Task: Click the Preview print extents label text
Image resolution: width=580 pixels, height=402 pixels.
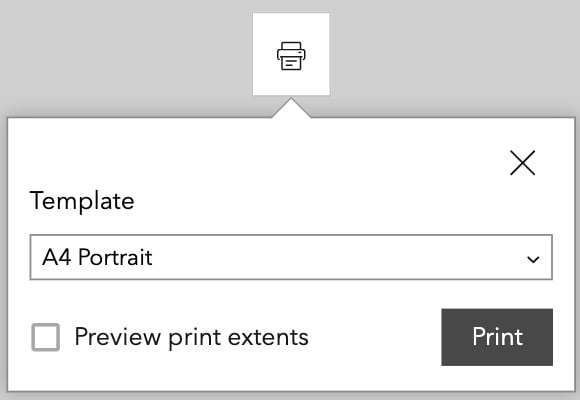Action: pyautogui.click(x=192, y=337)
